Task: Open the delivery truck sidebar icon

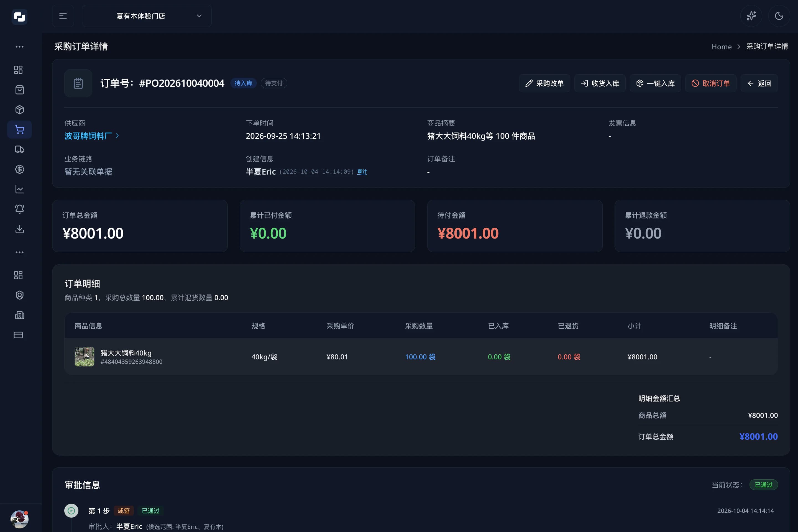Action: point(20,150)
